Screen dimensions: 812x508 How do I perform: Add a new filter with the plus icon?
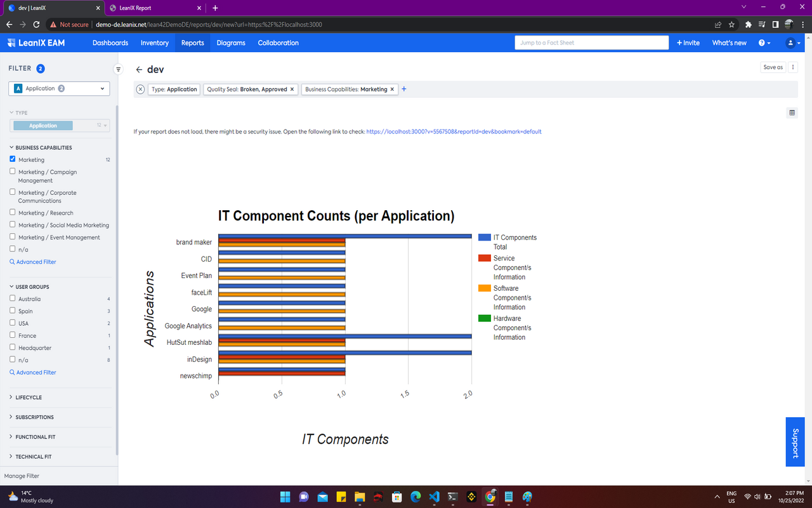(x=404, y=89)
